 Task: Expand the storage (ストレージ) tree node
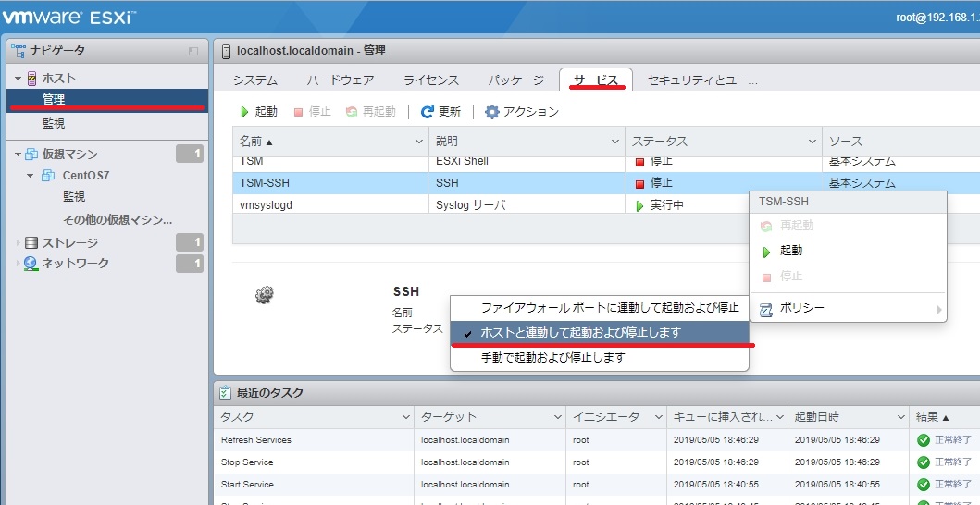(x=19, y=242)
